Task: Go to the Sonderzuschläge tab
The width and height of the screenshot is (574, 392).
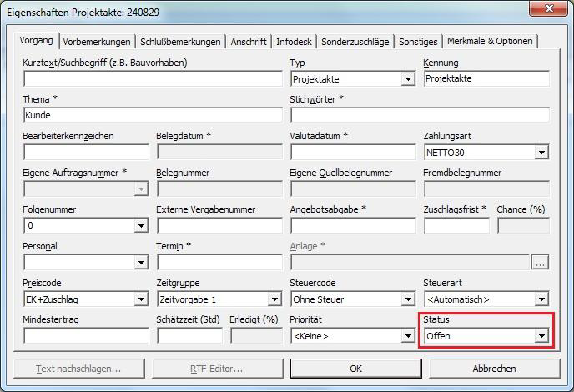Action: click(x=355, y=42)
